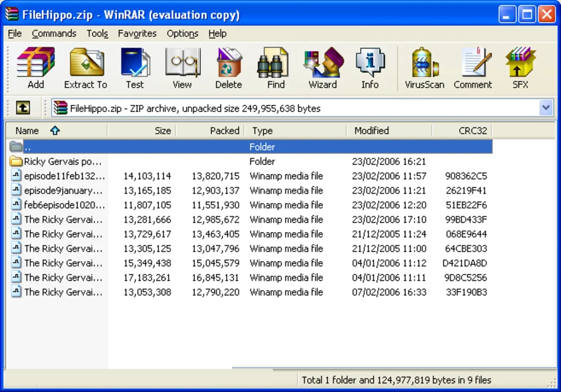Click the status bar total bytes text
The height and width of the screenshot is (392, 561).
point(397,380)
